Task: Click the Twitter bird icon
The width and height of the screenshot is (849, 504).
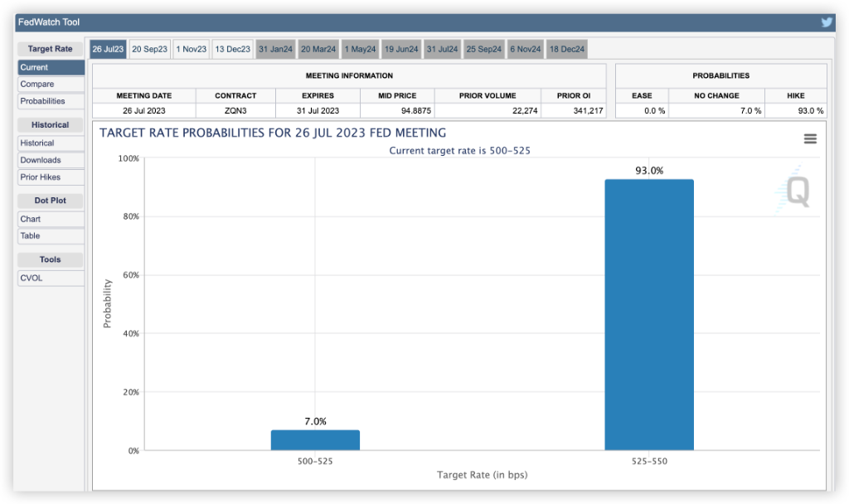Action: coord(827,22)
